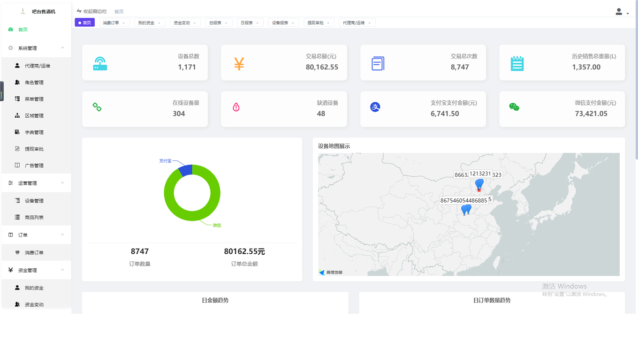Collapse the 资金管理 sidebar section
This screenshot has height=364, width=638.
62,270
